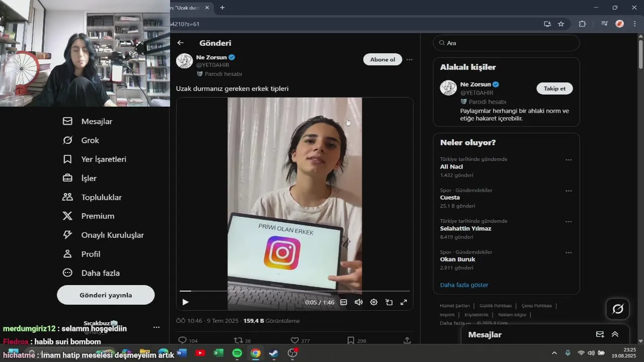Open a new browser tab
This screenshot has height=362, width=644.
click(222, 8)
